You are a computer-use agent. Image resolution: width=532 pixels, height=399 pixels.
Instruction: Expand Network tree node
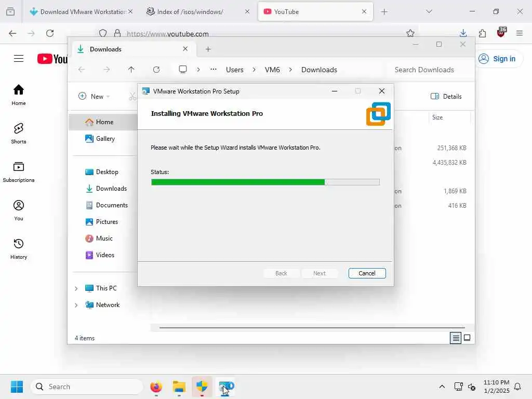coord(76,305)
